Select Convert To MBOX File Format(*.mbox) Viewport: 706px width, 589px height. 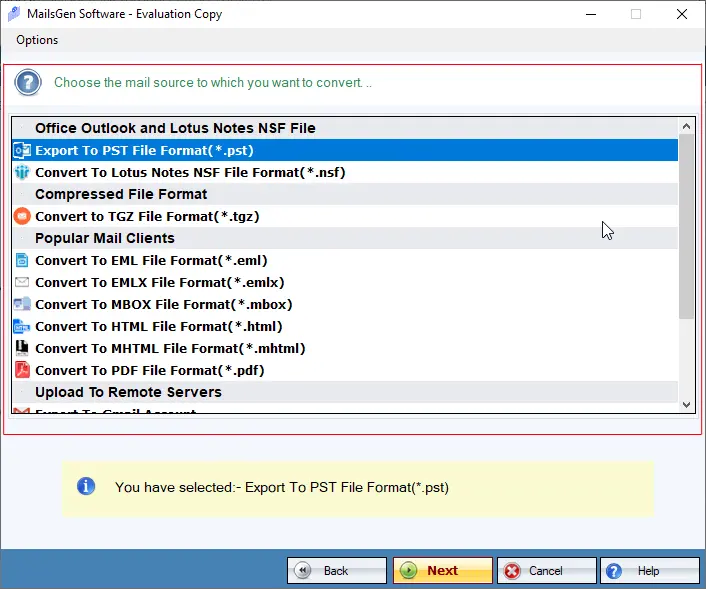(345, 304)
